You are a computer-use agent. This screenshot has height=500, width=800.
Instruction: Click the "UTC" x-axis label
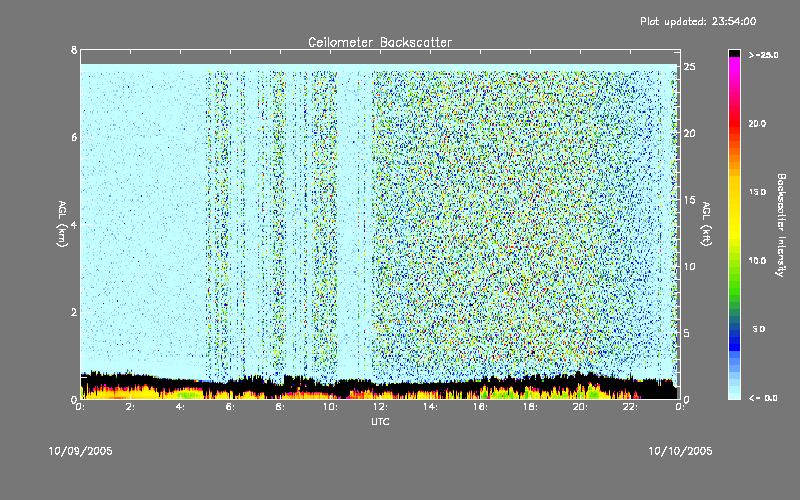coord(380,421)
